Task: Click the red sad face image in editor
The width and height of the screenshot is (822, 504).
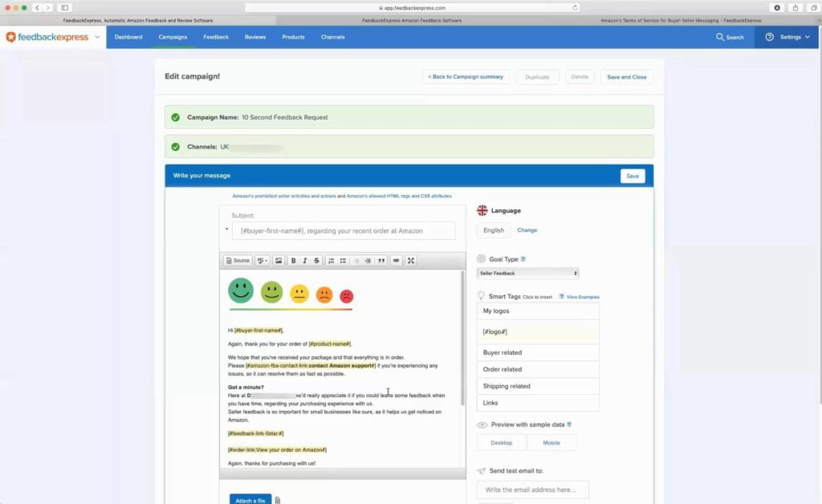Action: tap(347, 296)
